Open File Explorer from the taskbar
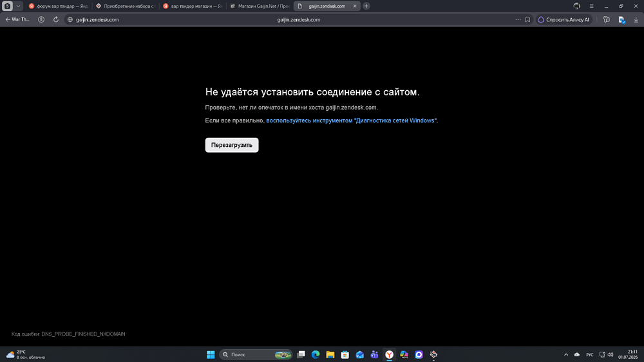 click(330, 354)
